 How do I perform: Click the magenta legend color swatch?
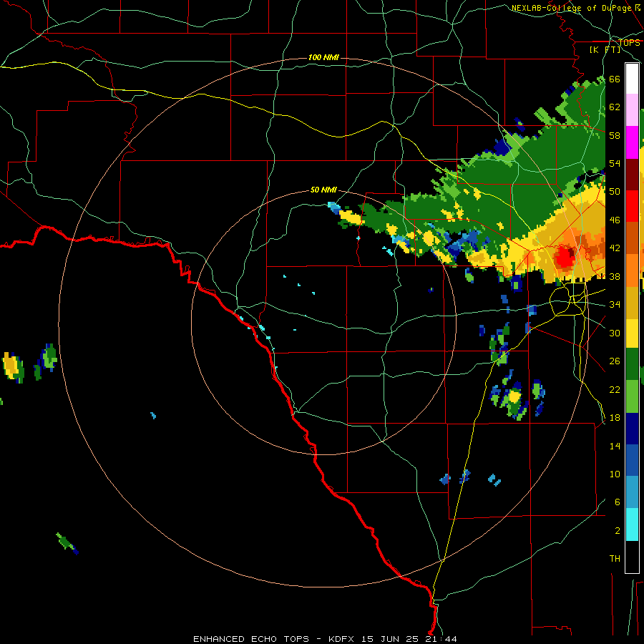click(632, 142)
